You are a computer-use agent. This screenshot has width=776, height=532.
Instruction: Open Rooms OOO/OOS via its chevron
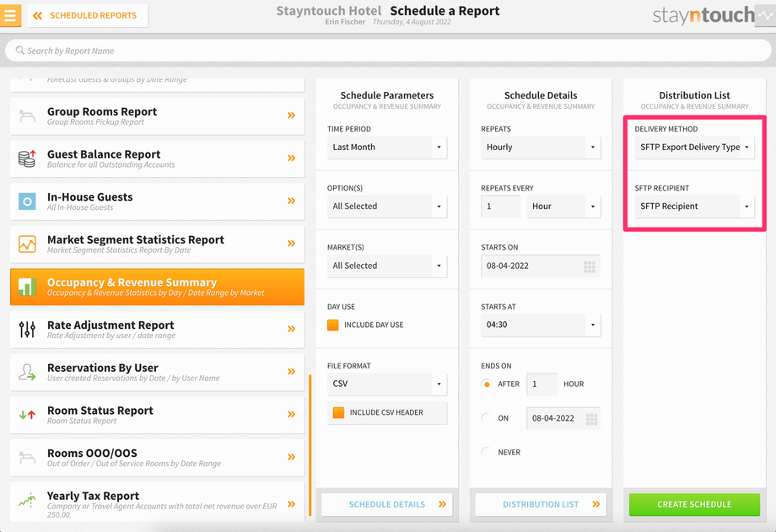coord(292,457)
